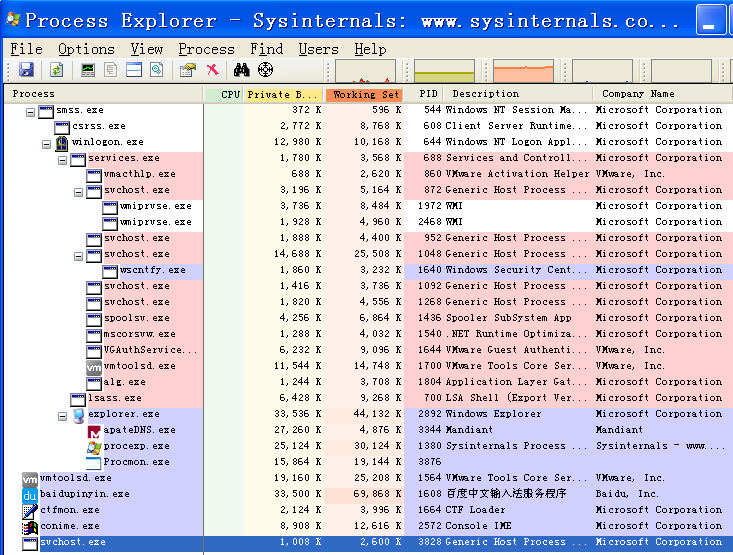Image resolution: width=733 pixels, height=555 pixels.
Task: Select the wscntfy.exe process row
Action: click(368, 270)
